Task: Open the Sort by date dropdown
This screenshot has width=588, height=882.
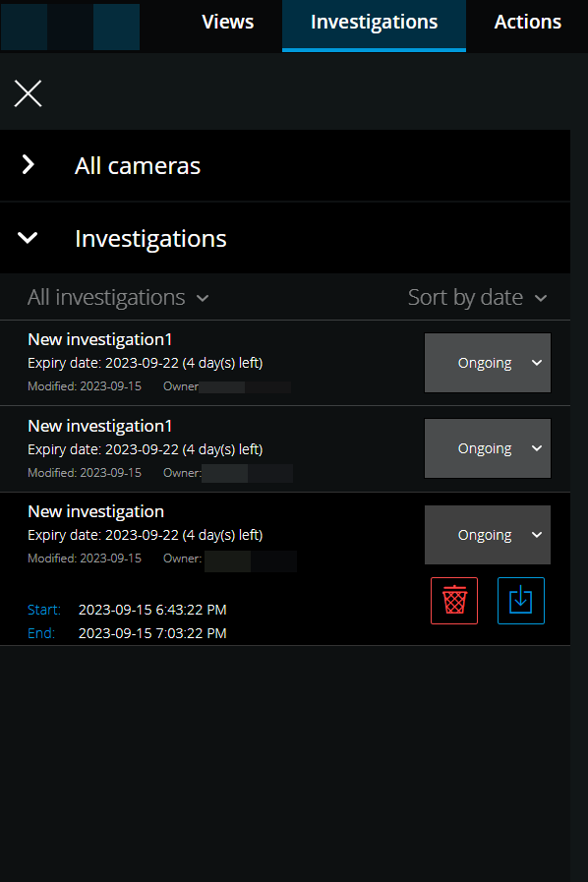Action: tap(477, 298)
